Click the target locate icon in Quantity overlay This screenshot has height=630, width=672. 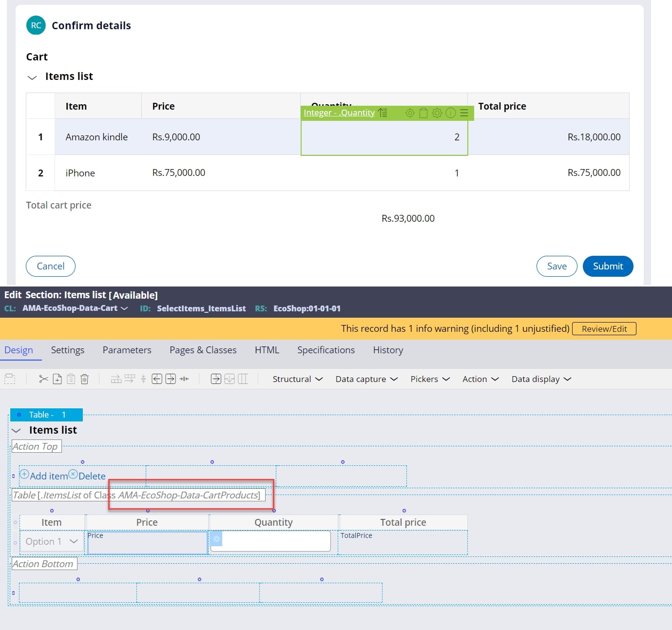click(x=410, y=113)
